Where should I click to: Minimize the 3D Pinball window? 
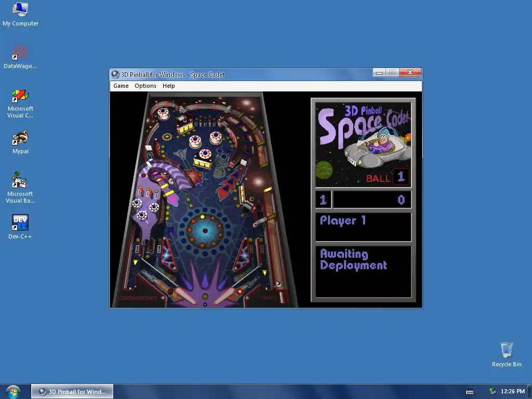click(x=379, y=72)
